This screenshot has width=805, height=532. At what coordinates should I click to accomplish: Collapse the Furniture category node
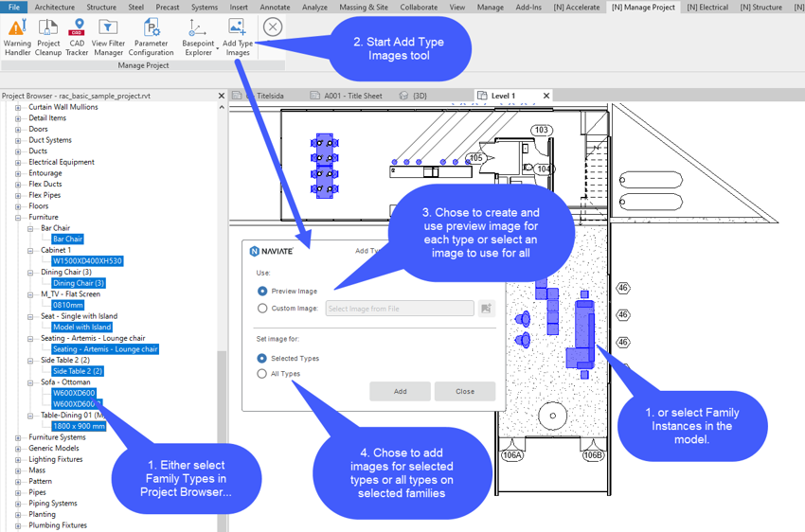click(x=18, y=218)
